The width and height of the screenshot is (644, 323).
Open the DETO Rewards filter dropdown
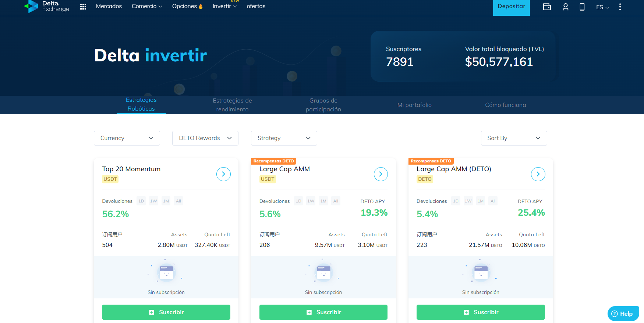click(205, 138)
